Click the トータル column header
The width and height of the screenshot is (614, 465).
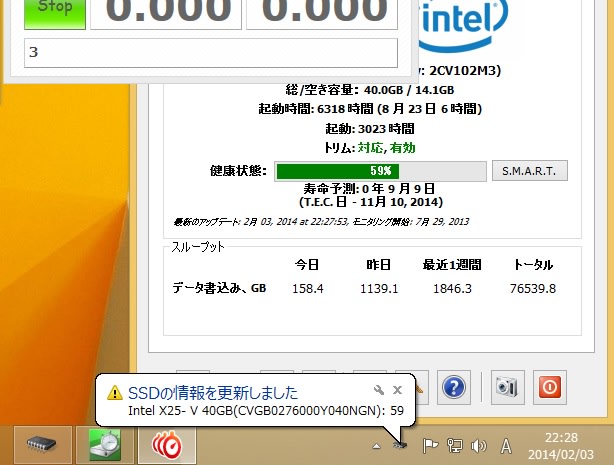point(533,265)
